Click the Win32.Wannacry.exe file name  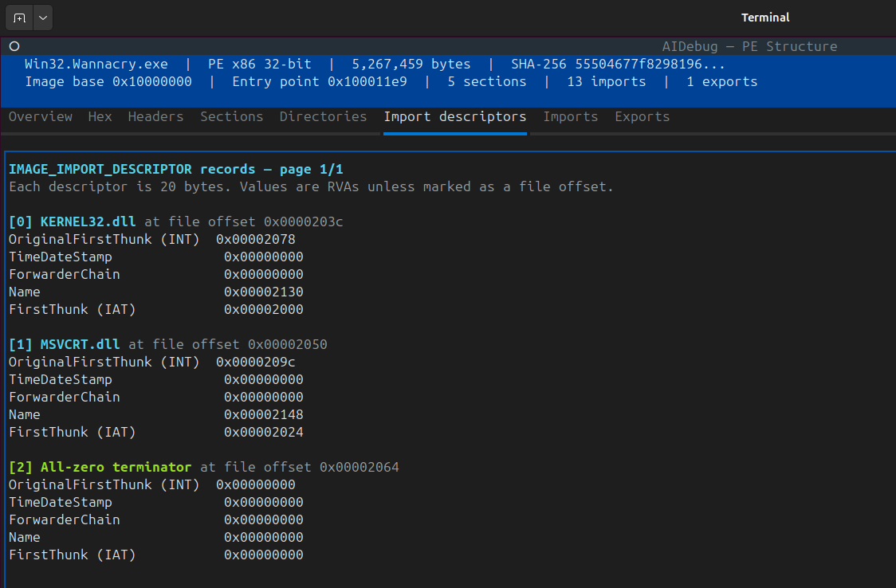coord(96,64)
